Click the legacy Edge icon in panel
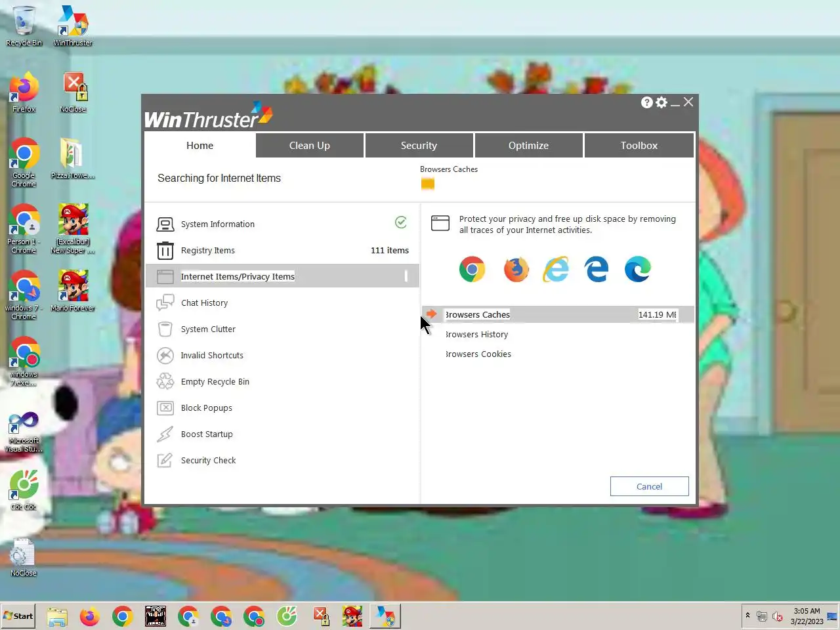 597,269
